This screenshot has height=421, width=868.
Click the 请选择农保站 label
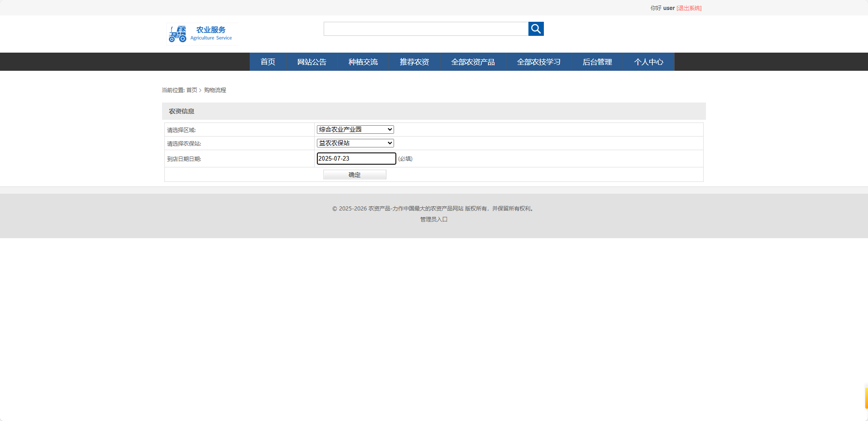pyautogui.click(x=184, y=144)
